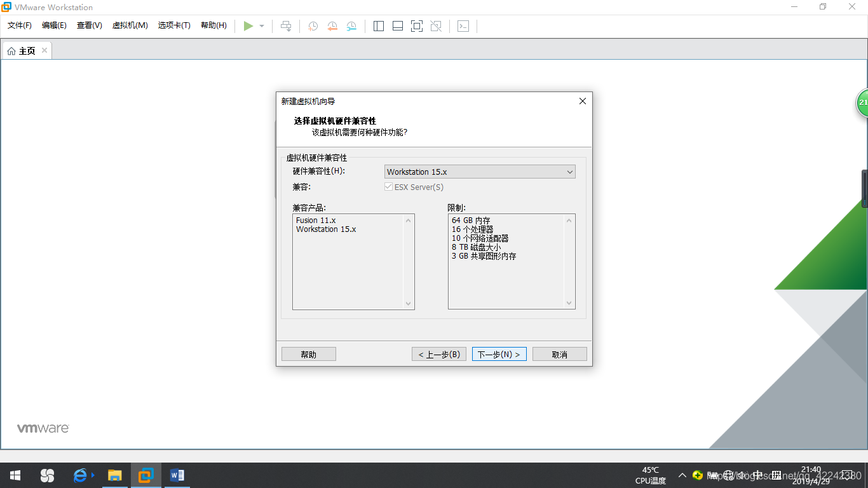
Task: Toggle the library sidebar view icon
Action: 379,26
